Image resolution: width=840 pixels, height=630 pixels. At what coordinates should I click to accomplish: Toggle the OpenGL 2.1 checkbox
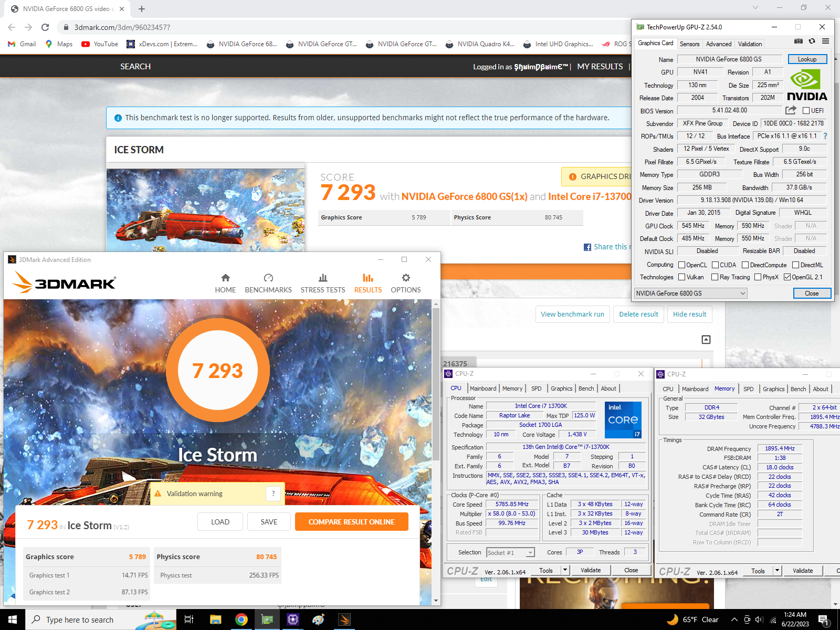[x=787, y=277]
